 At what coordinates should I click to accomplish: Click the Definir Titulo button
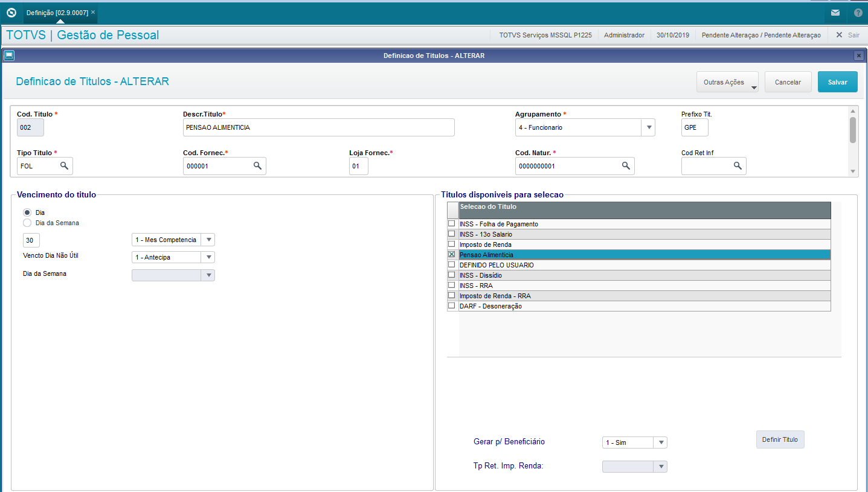tap(780, 439)
